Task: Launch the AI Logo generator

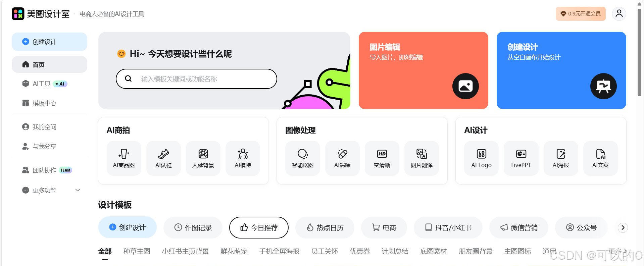Action: pyautogui.click(x=481, y=158)
